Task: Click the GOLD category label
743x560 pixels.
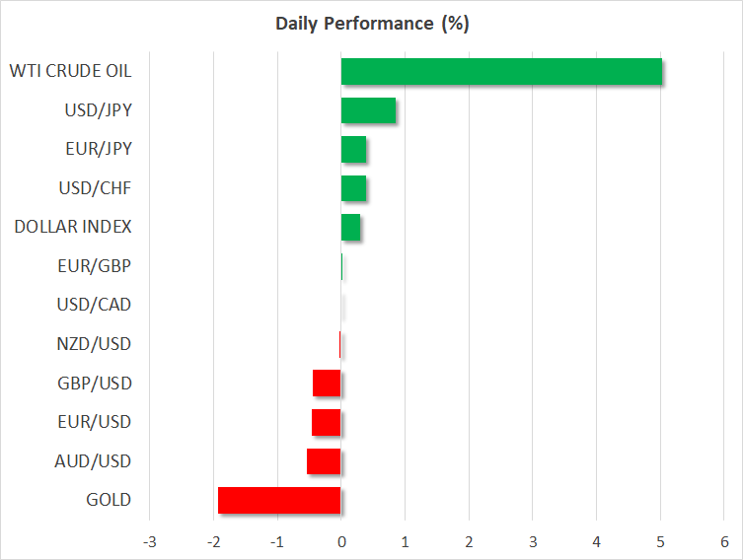Action: pos(109,500)
